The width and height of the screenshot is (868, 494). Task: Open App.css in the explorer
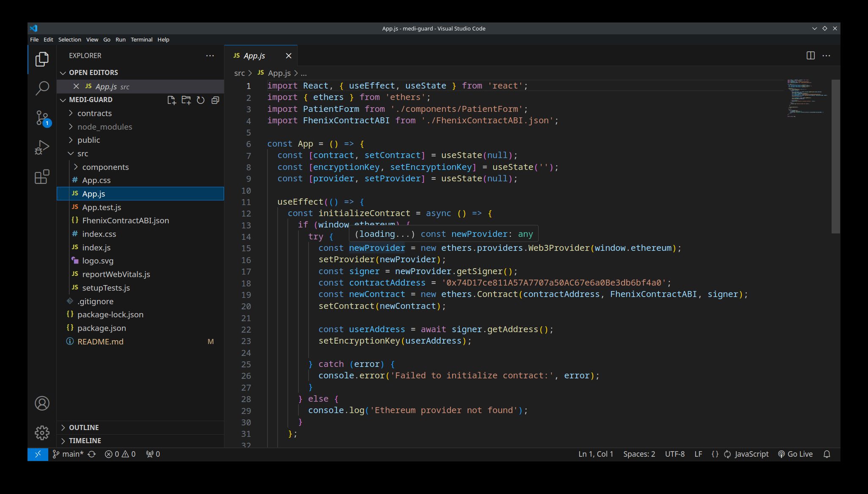(x=140, y=180)
